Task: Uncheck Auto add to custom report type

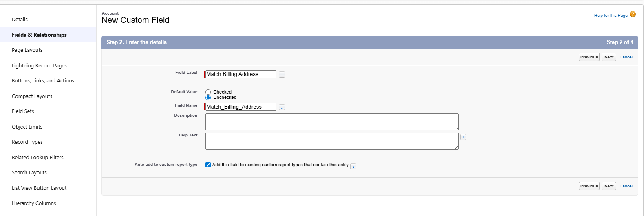Action: pos(208,165)
